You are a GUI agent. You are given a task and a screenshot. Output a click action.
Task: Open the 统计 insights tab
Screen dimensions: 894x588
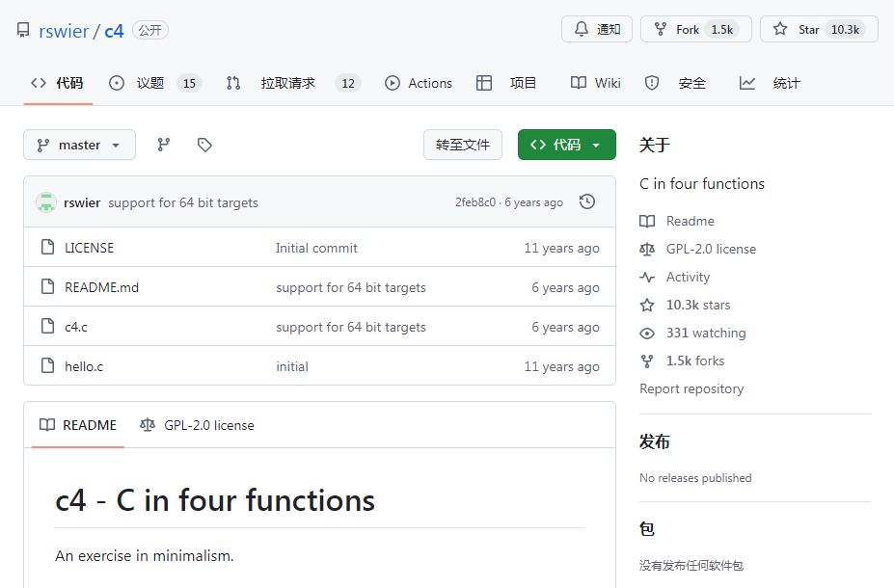(x=770, y=83)
